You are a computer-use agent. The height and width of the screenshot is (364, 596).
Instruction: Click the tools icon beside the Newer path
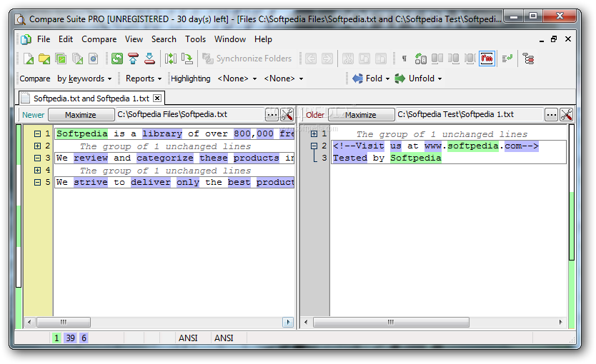287,115
